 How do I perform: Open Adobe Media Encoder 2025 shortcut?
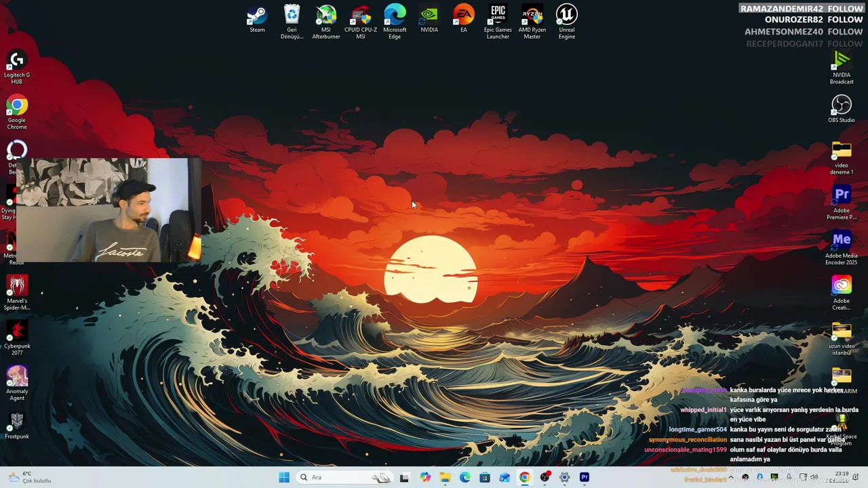click(842, 248)
